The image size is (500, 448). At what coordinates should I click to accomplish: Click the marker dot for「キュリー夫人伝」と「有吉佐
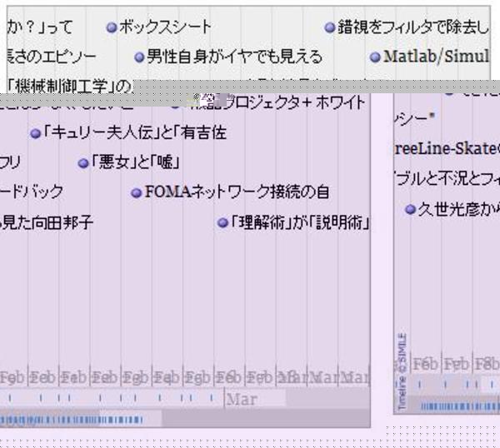35,133
